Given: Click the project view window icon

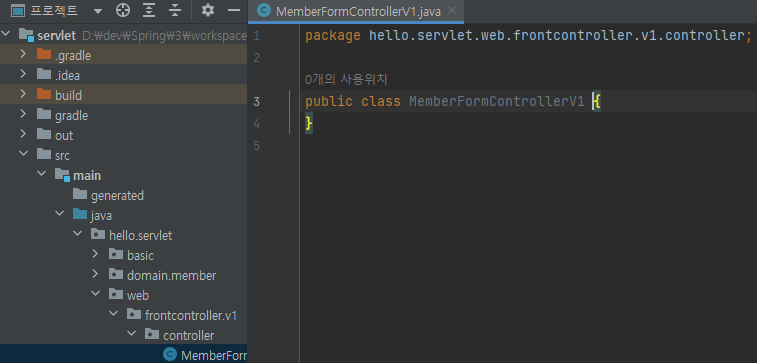Looking at the screenshot, I should coord(17,10).
